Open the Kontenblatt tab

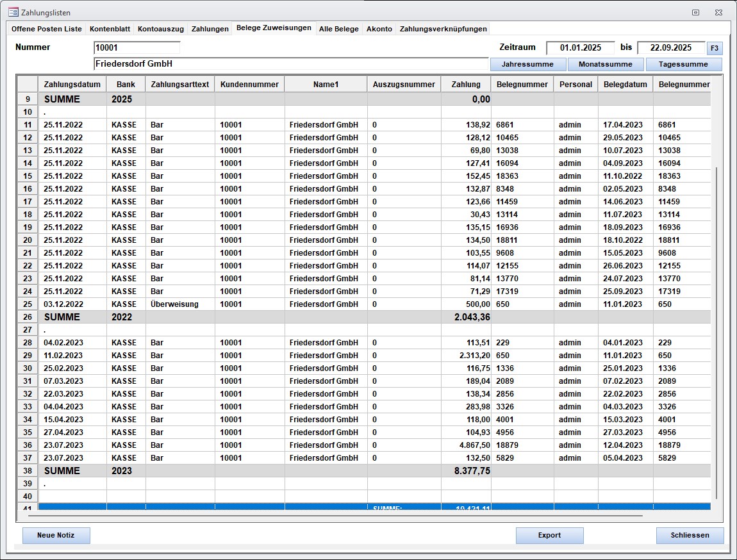coord(110,29)
